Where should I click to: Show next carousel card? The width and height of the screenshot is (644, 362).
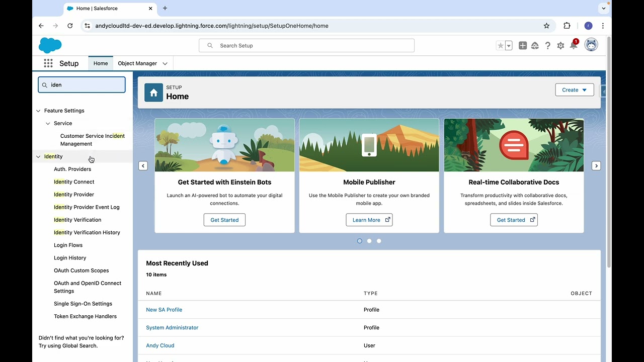[x=596, y=166]
